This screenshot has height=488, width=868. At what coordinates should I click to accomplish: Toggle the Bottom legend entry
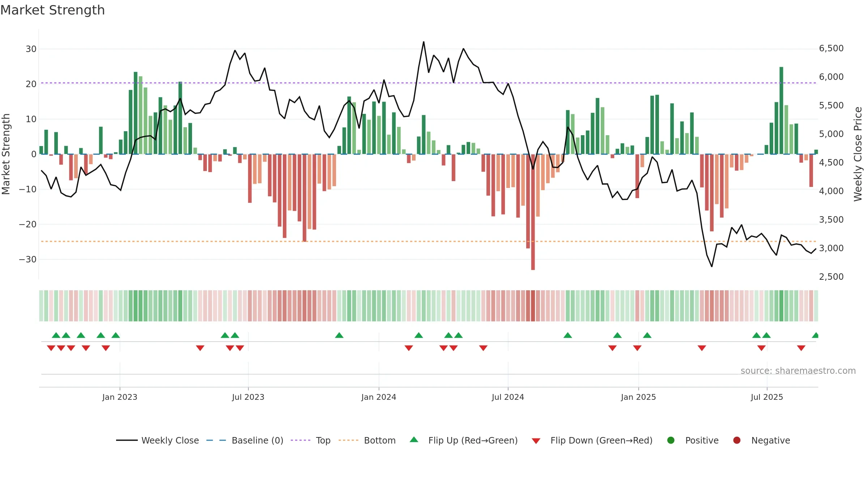pyautogui.click(x=367, y=440)
